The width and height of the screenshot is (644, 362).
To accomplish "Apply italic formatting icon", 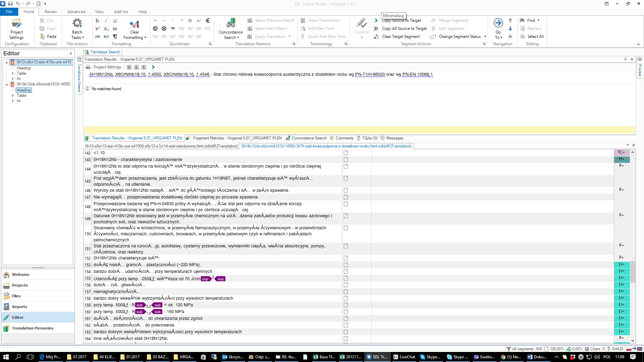I will point(106,20).
